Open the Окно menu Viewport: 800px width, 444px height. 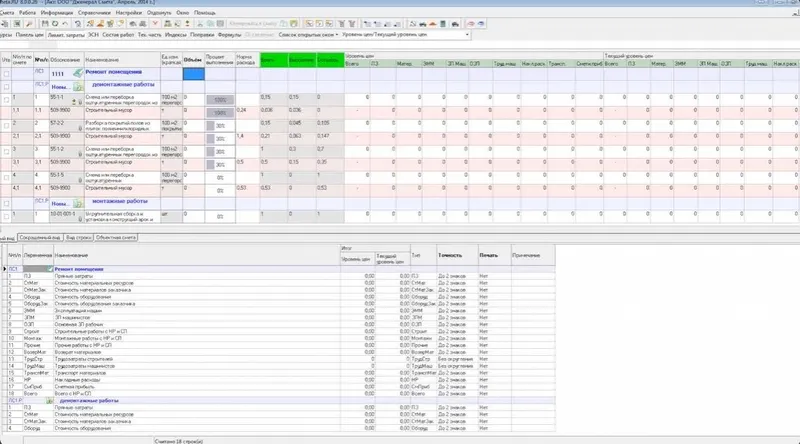pyautogui.click(x=182, y=12)
